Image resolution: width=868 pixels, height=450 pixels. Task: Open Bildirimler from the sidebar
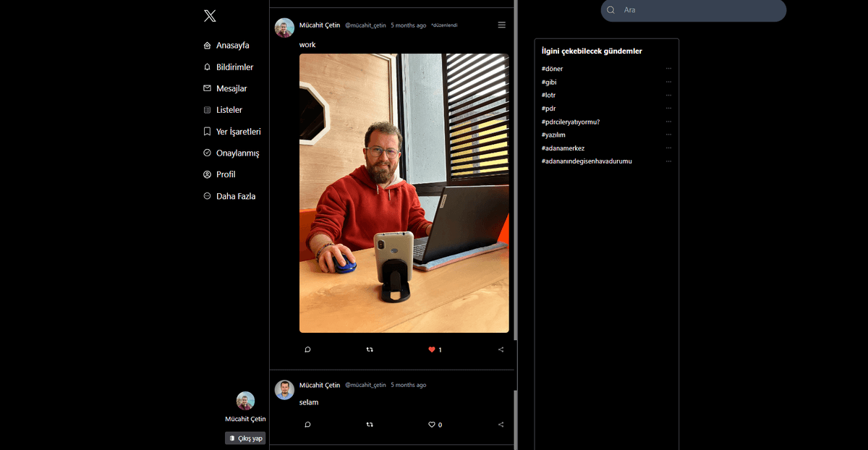[235, 67]
